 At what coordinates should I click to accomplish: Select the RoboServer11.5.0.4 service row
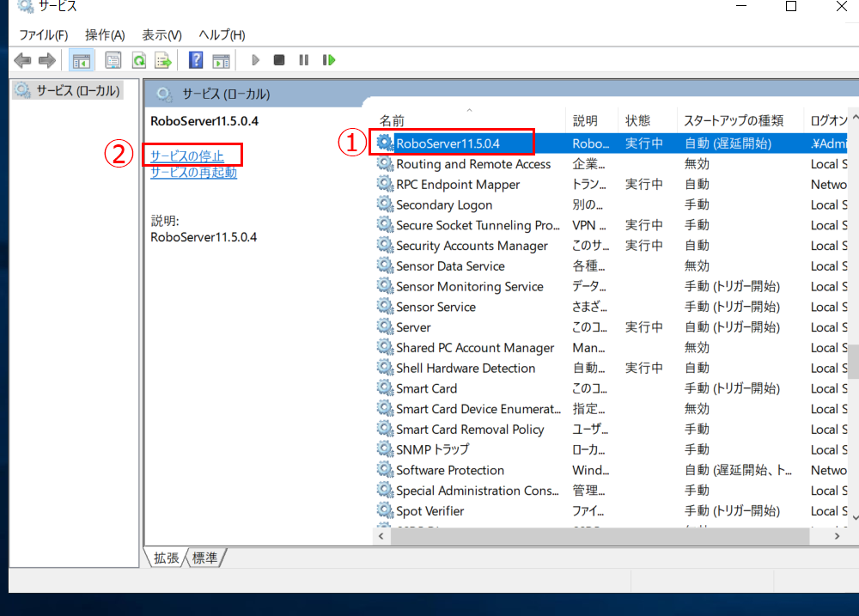pos(612,143)
